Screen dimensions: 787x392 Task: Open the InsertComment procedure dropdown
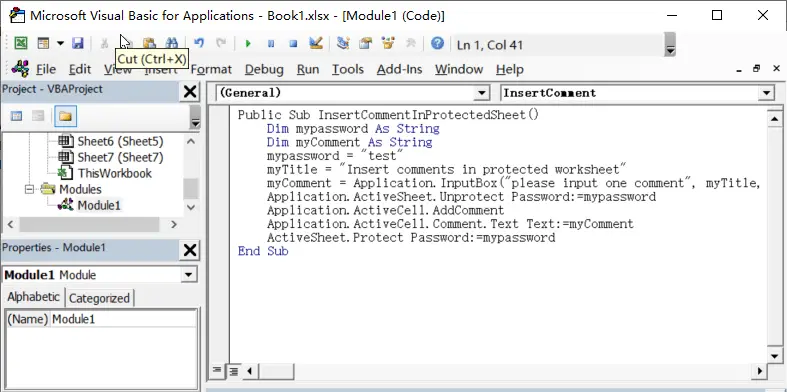pos(766,93)
